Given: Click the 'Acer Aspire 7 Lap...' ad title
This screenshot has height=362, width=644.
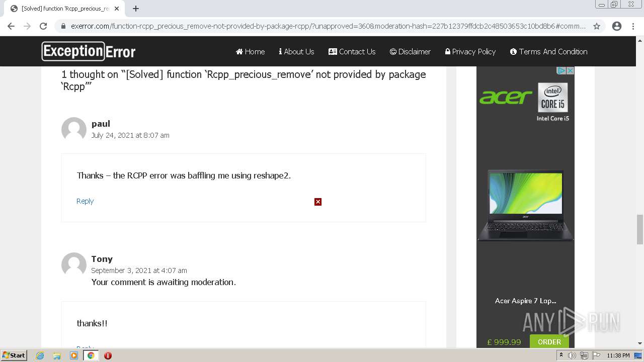Looking at the screenshot, I should pyautogui.click(x=526, y=301).
